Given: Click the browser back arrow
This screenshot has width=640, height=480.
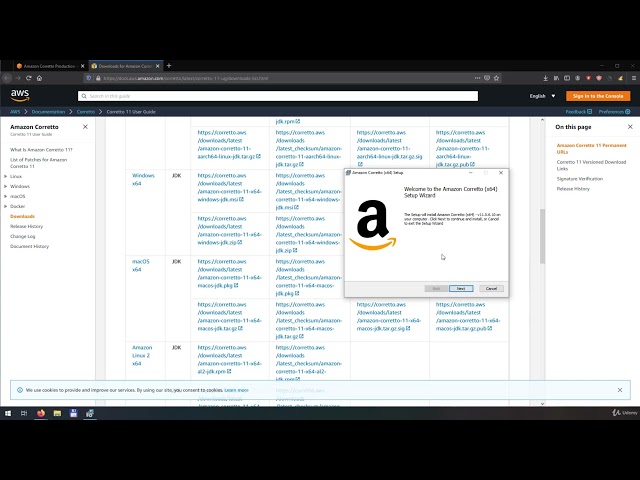Looking at the screenshot, I should 7,78.
